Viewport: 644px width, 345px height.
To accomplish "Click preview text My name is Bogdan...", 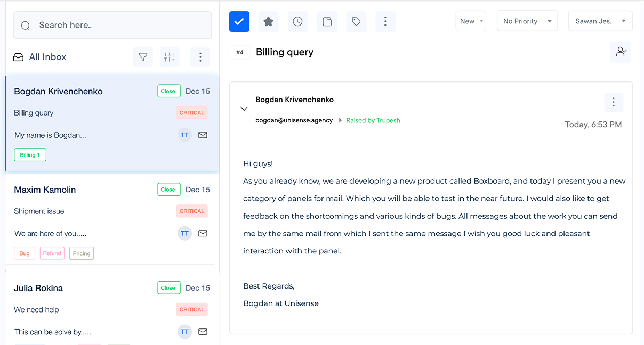I will (x=50, y=135).
